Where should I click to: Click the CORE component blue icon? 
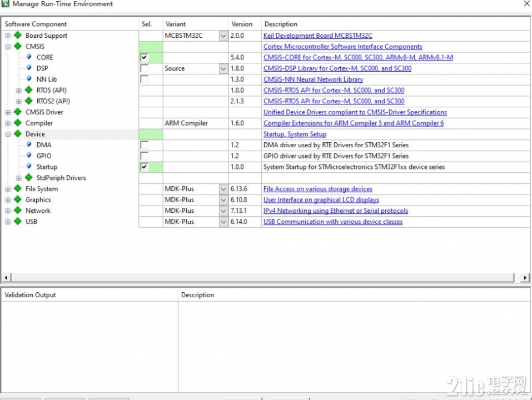point(29,57)
